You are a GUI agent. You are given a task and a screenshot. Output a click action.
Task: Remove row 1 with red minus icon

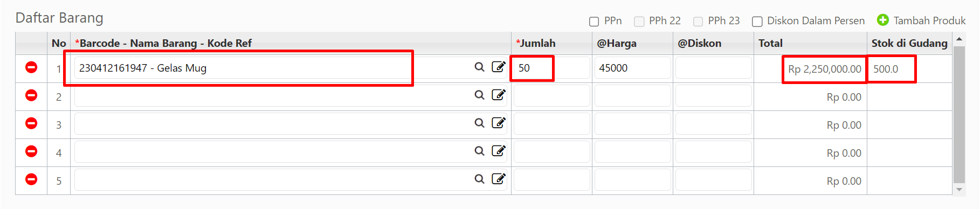[x=31, y=67]
